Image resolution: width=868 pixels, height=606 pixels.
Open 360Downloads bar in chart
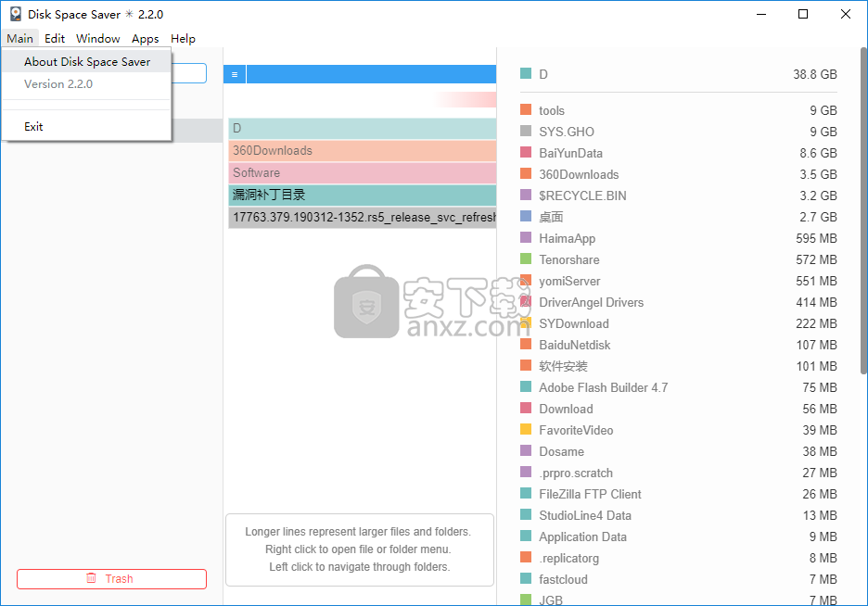click(x=362, y=150)
